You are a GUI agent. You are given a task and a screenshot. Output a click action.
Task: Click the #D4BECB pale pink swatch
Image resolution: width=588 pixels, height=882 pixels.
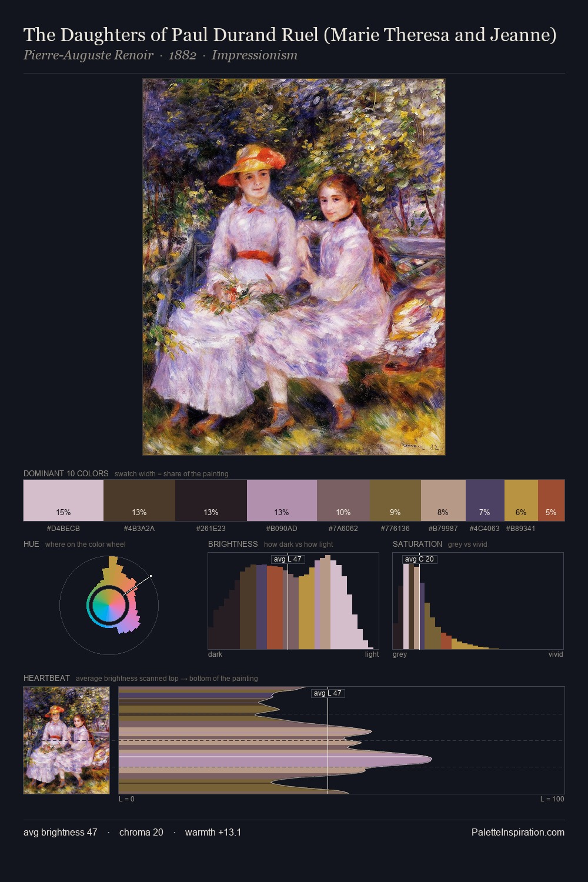(x=64, y=500)
